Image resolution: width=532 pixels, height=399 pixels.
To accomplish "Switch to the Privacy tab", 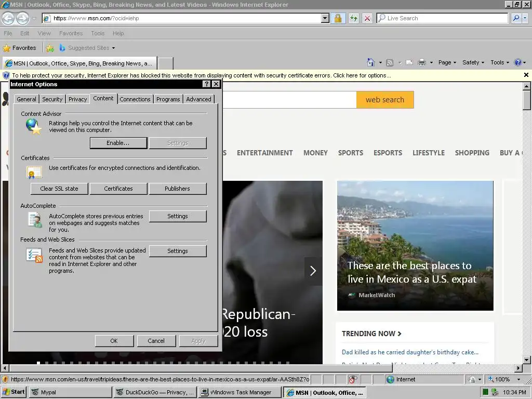I will pyautogui.click(x=78, y=99).
